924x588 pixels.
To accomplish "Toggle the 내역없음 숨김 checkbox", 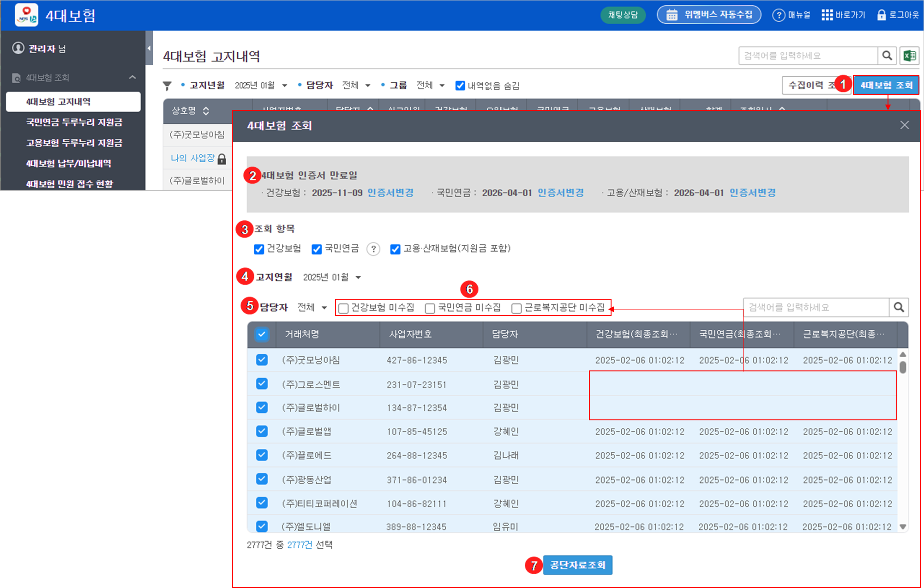I will (x=460, y=85).
